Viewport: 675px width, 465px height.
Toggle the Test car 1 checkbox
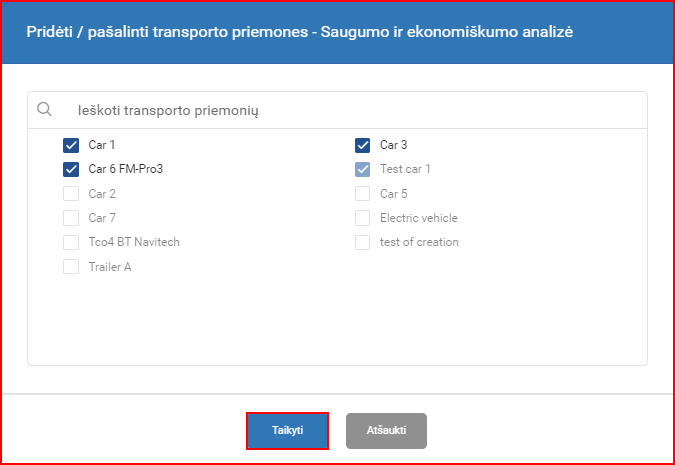click(x=362, y=169)
